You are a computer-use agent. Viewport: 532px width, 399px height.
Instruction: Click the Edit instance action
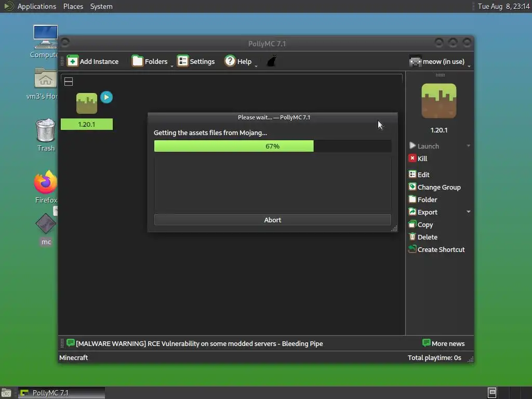point(419,175)
